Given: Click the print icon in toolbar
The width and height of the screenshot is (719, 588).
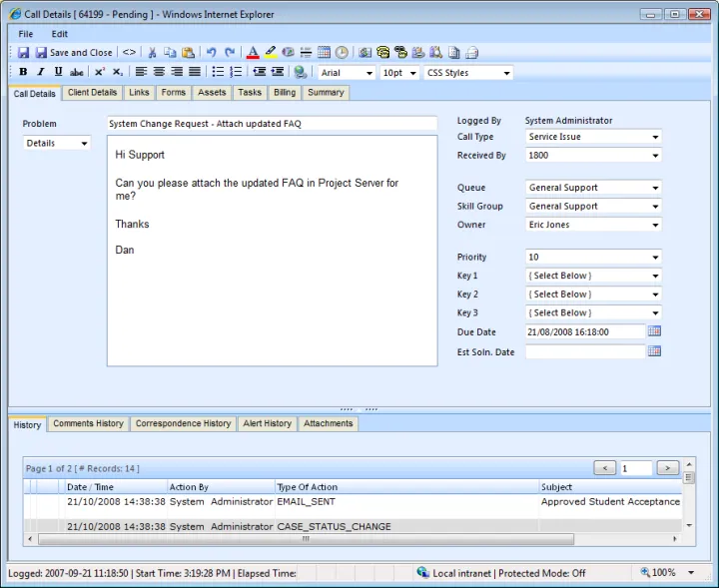Looking at the screenshot, I should tap(471, 52).
